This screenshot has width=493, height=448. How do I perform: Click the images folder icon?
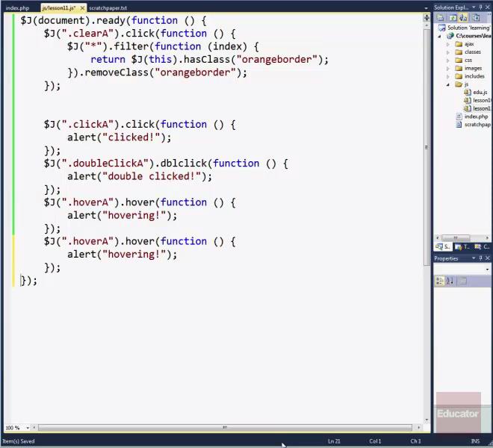(x=459, y=68)
